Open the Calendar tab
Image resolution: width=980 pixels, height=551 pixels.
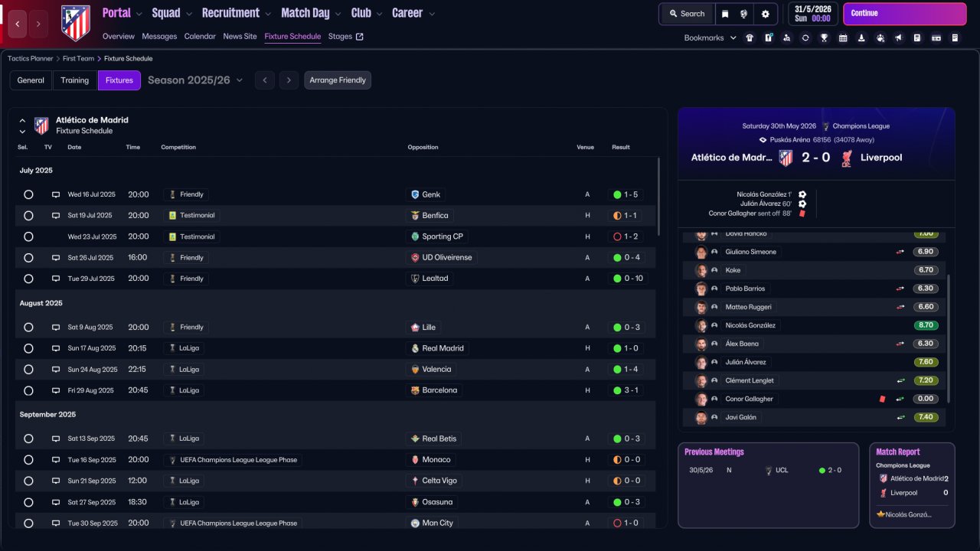click(x=200, y=36)
